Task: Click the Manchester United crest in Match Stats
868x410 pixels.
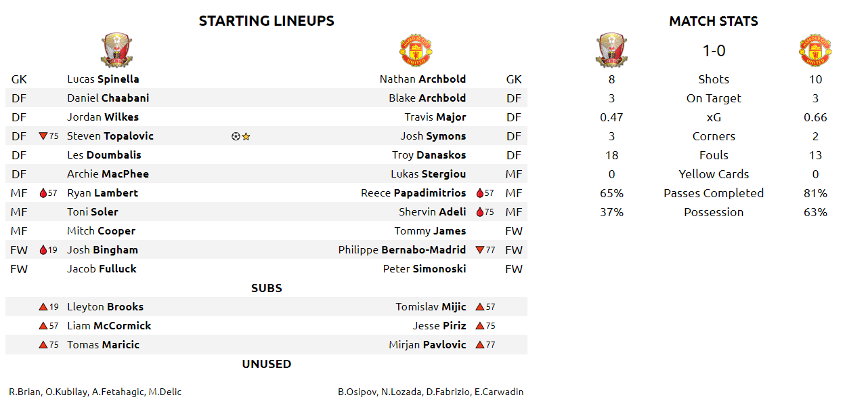Action: coord(815,50)
